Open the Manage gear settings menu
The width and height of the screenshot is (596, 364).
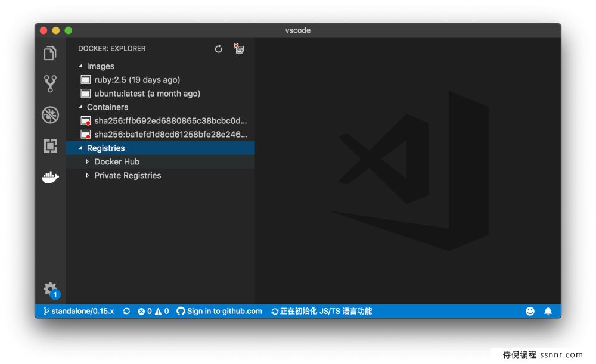click(51, 290)
